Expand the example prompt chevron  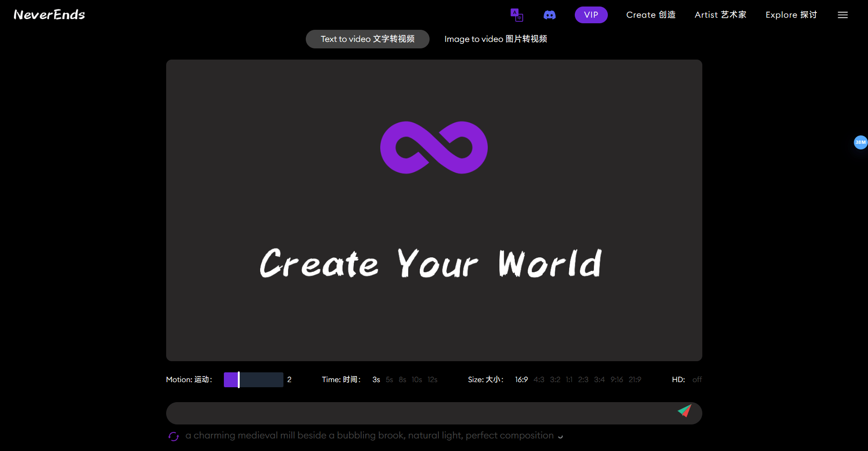(x=560, y=437)
